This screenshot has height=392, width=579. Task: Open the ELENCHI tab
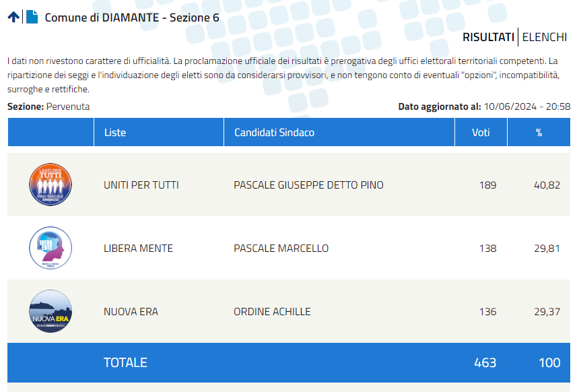pyautogui.click(x=544, y=37)
